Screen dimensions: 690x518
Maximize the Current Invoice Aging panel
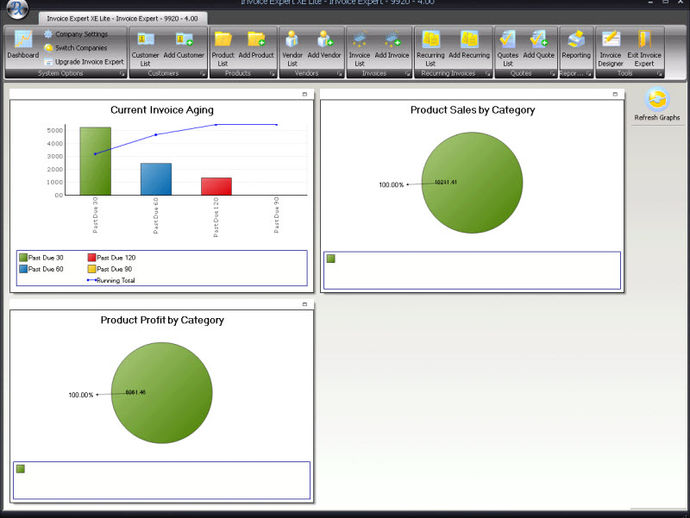(x=305, y=94)
